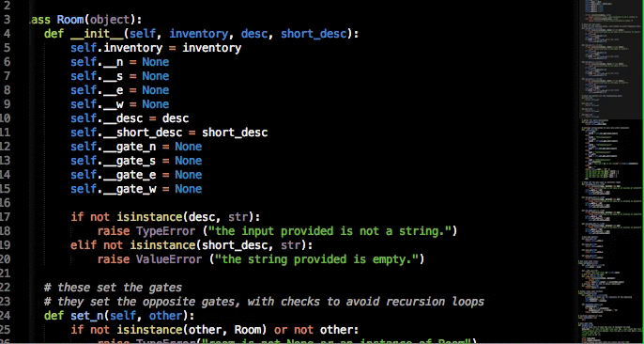Click the self.__gate_w attribute
This screenshot has width=644, height=344.
point(113,189)
